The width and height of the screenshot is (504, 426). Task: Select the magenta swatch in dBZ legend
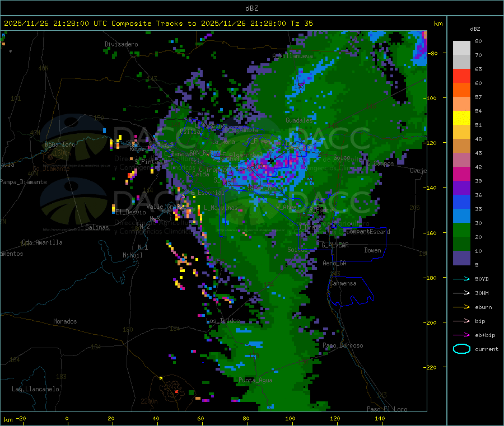(x=461, y=174)
